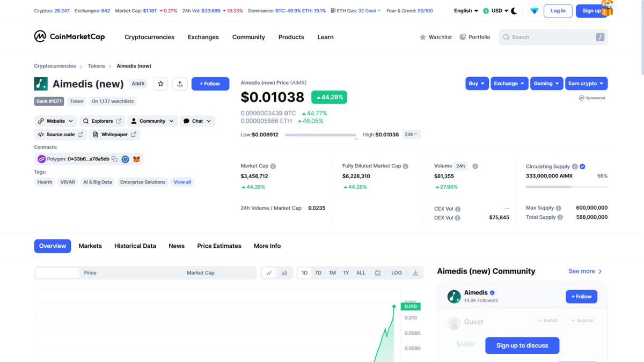Mark sentiment as Bearish
The width and height of the screenshot is (644, 362).
point(581,321)
